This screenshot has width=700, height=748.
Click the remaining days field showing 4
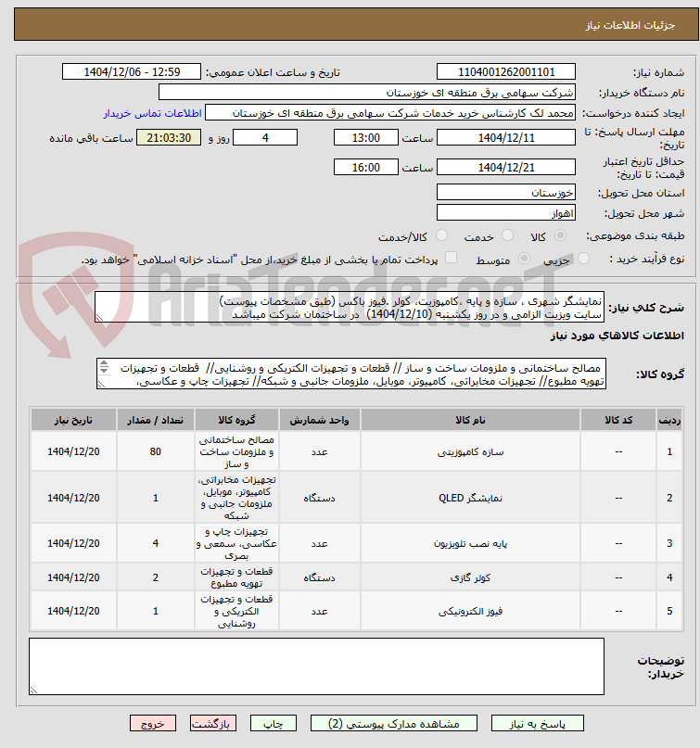(x=265, y=138)
